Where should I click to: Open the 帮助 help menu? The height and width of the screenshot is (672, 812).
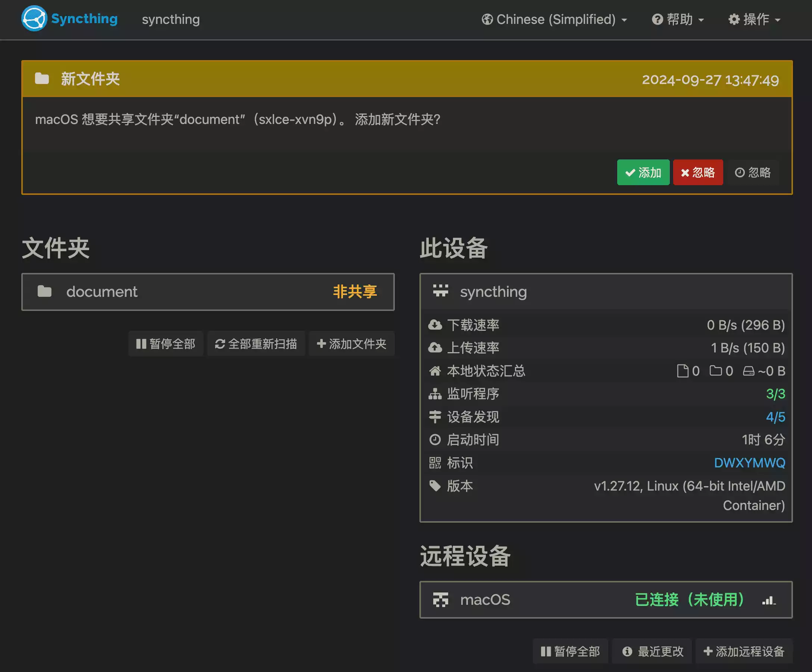(x=678, y=19)
